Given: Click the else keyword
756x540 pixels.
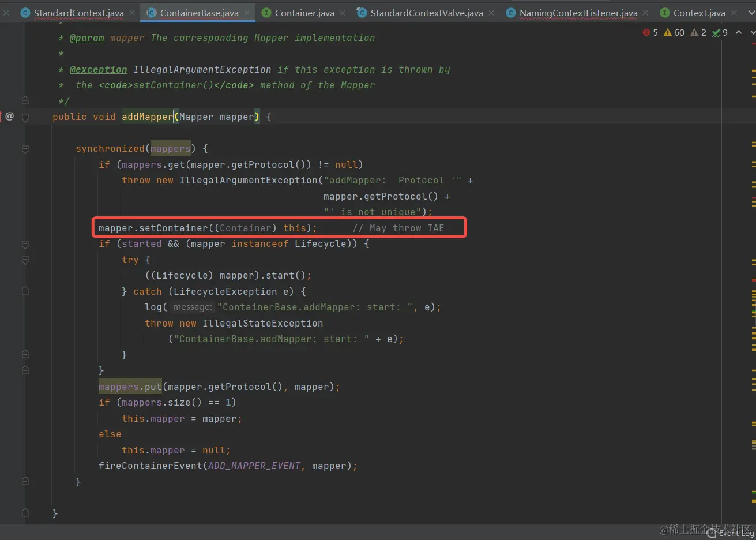Looking at the screenshot, I should (x=110, y=434).
